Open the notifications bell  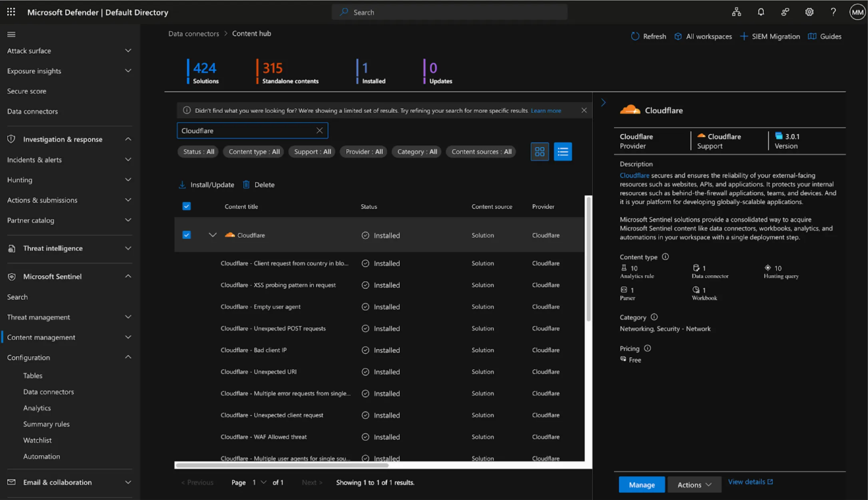(761, 12)
